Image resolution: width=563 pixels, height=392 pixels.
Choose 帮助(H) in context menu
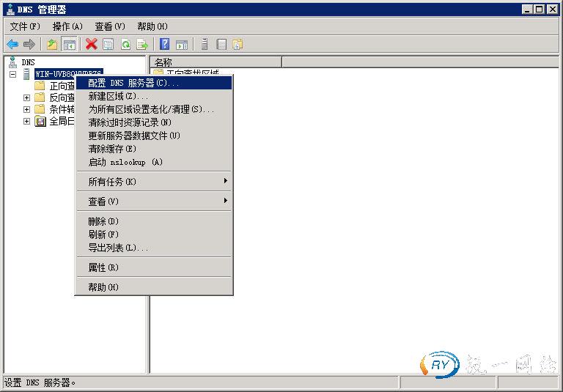[x=154, y=287]
